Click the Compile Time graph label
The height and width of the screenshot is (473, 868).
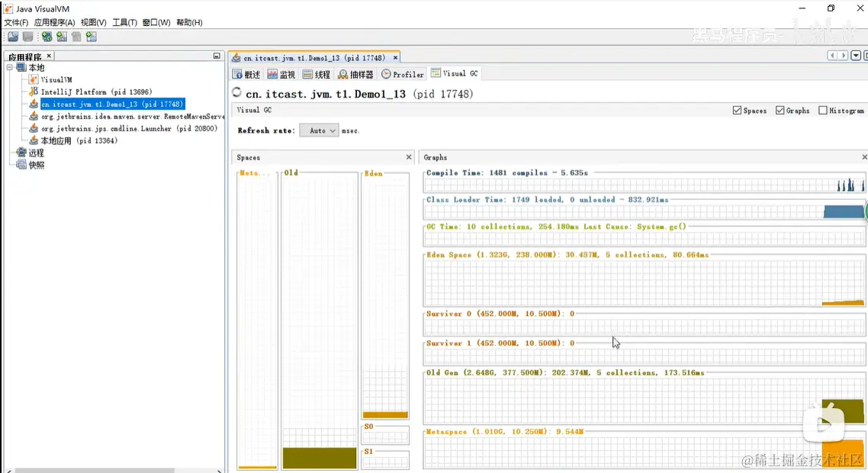(507, 173)
